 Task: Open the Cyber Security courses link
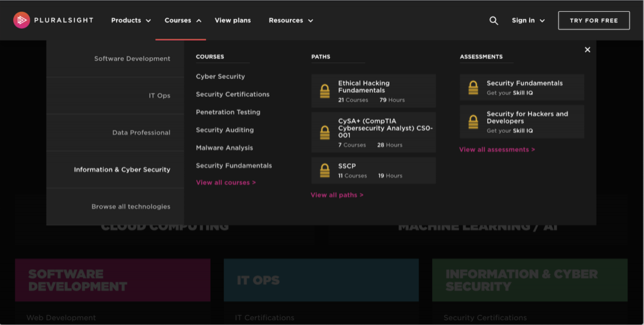(220, 76)
